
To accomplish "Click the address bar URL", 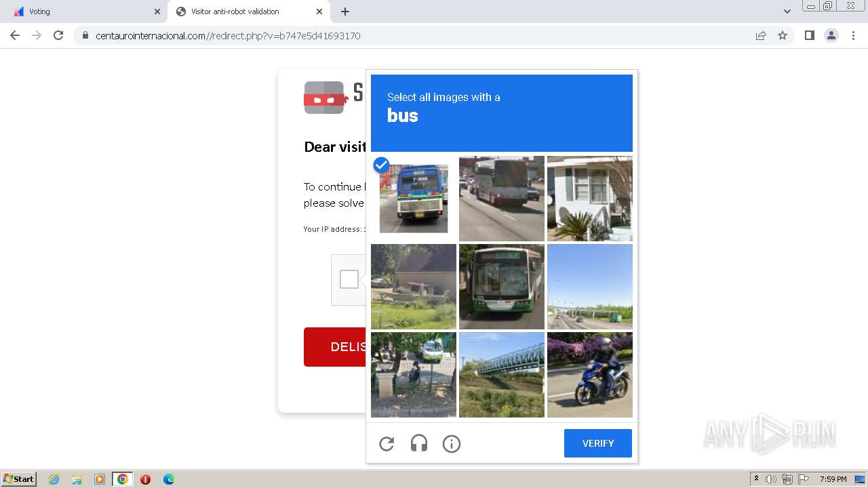I will coord(228,36).
